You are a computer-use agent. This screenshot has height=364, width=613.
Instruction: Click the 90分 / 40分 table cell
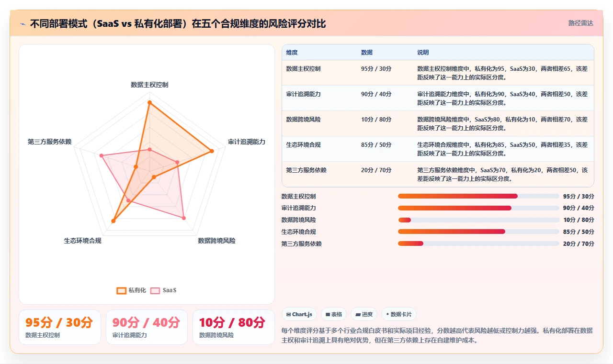point(376,94)
